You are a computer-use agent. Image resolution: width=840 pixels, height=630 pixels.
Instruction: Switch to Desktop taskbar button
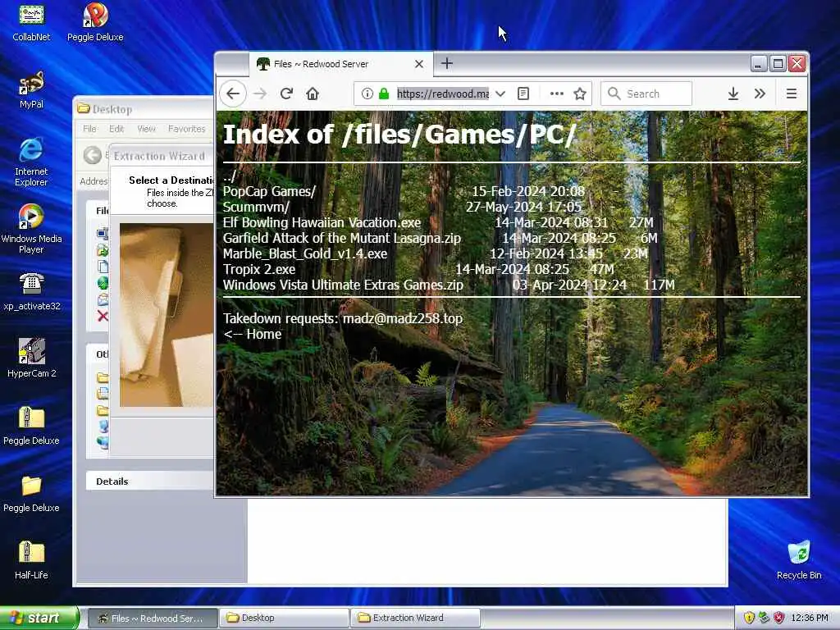285,618
